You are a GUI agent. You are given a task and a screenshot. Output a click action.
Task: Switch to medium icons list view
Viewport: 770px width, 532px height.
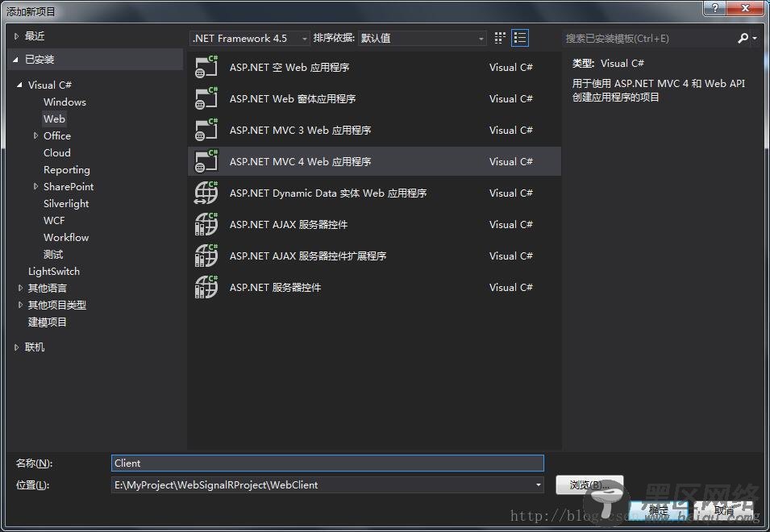point(520,38)
